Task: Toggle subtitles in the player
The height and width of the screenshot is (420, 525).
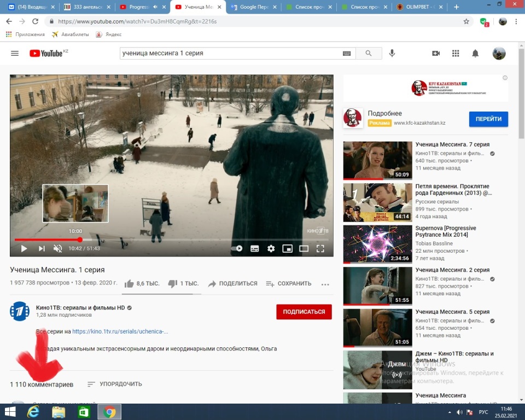Action: click(255, 248)
